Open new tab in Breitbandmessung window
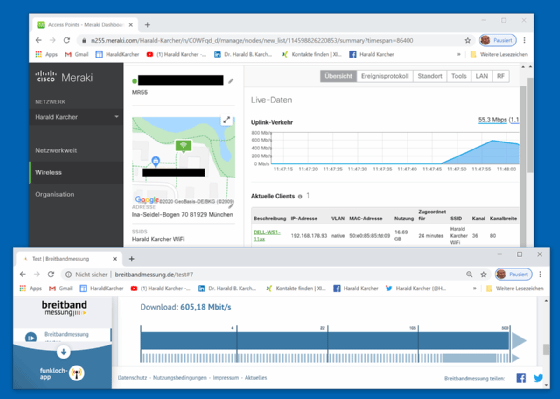 point(131,259)
